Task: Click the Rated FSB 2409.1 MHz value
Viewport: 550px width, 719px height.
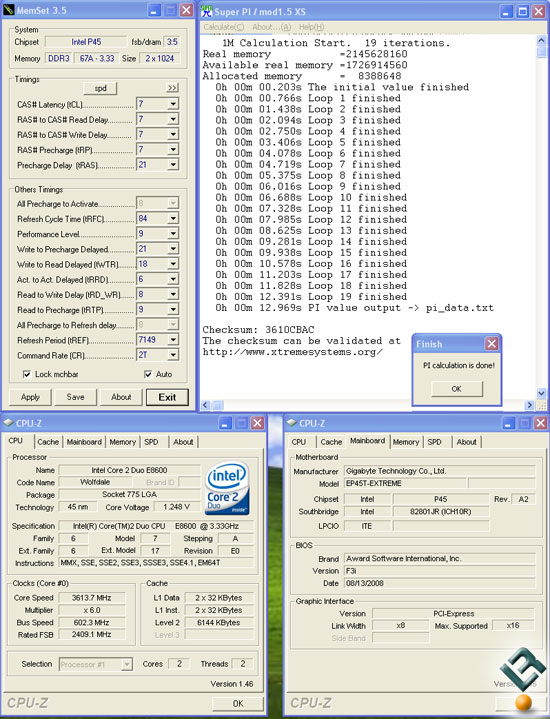Action: point(92,635)
